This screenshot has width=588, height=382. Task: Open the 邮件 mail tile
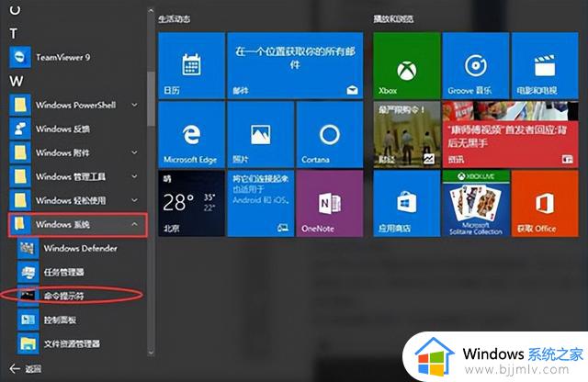[295, 65]
